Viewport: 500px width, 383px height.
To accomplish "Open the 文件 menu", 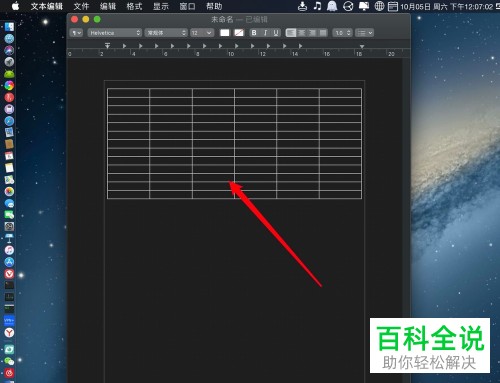I will (x=81, y=6).
